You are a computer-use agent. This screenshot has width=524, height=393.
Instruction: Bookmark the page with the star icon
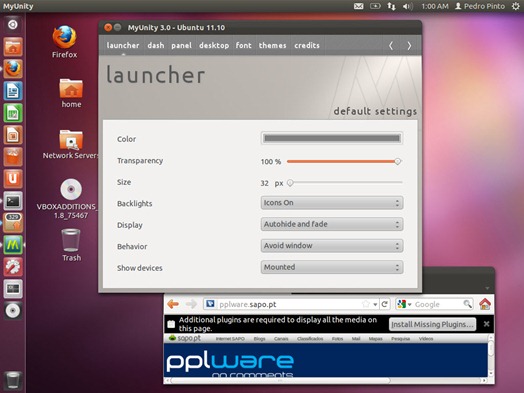(366, 304)
